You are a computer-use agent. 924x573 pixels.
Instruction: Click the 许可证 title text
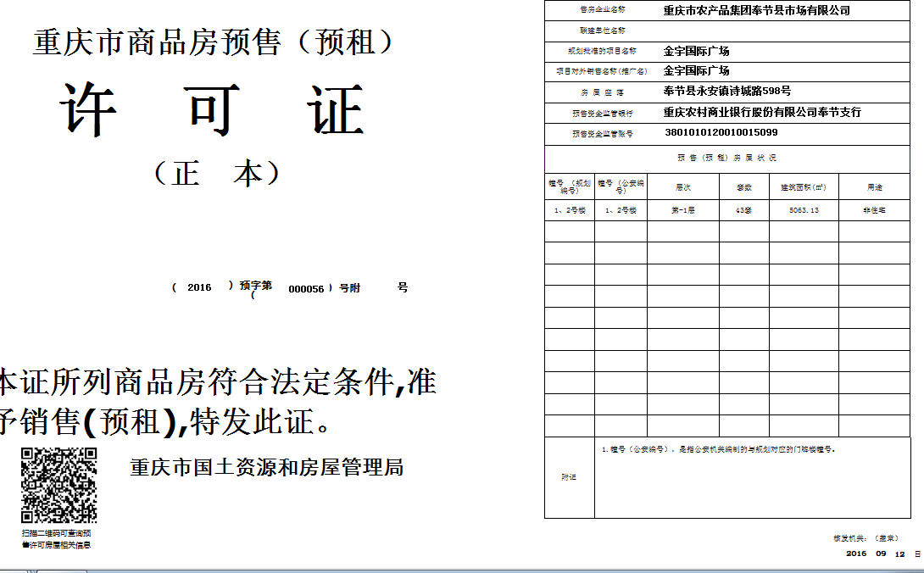tap(212, 111)
